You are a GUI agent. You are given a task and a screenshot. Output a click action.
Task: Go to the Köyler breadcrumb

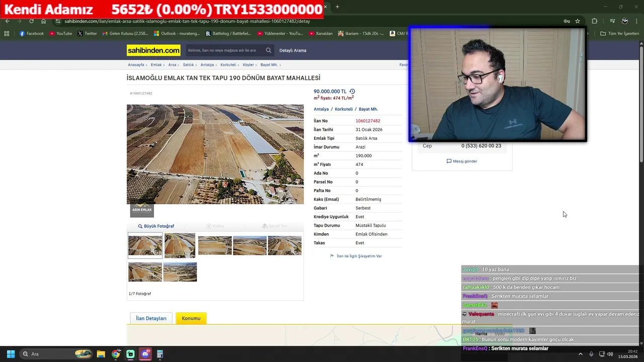tap(248, 65)
